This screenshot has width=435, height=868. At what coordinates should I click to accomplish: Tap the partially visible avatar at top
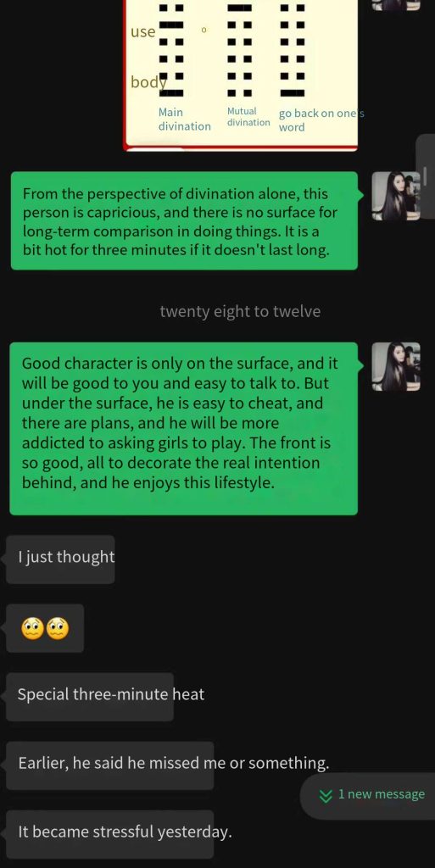click(396, 4)
